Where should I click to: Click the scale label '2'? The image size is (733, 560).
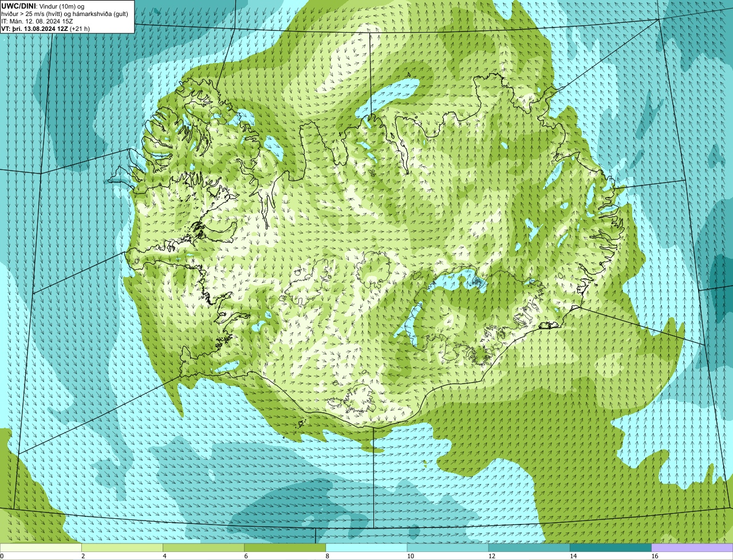click(x=83, y=556)
